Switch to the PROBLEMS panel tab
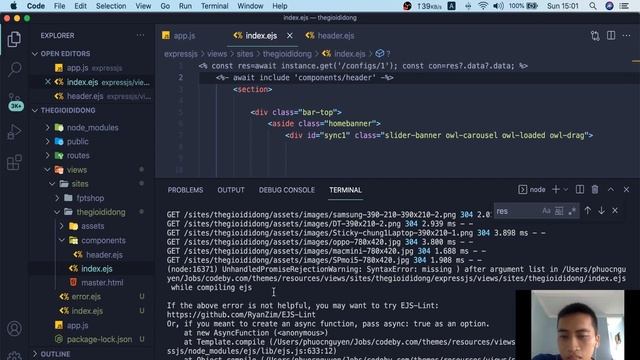Screen dimensions: 640x360 coord(185,190)
